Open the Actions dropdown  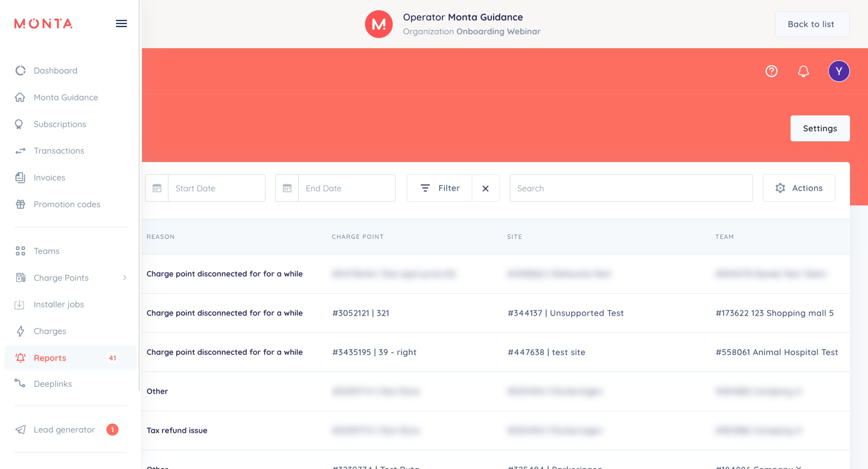tap(799, 188)
